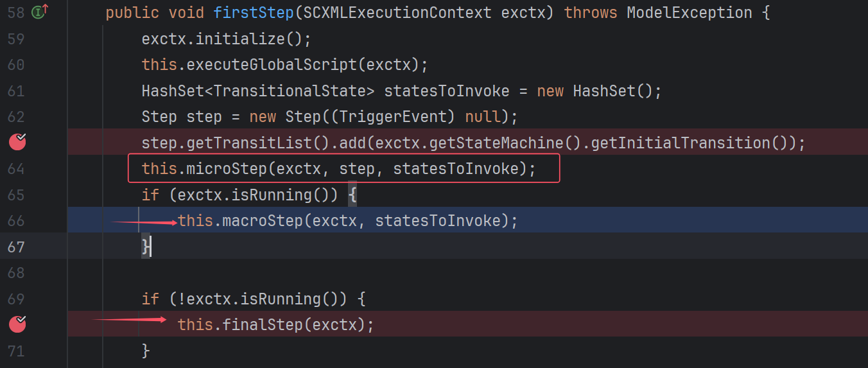Toggle the breakpoint on the getTransitList line

coord(18,142)
